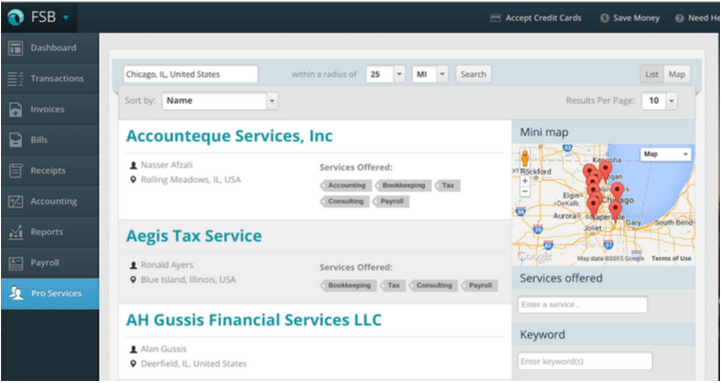Click the Pro Services people icon

coord(16,294)
